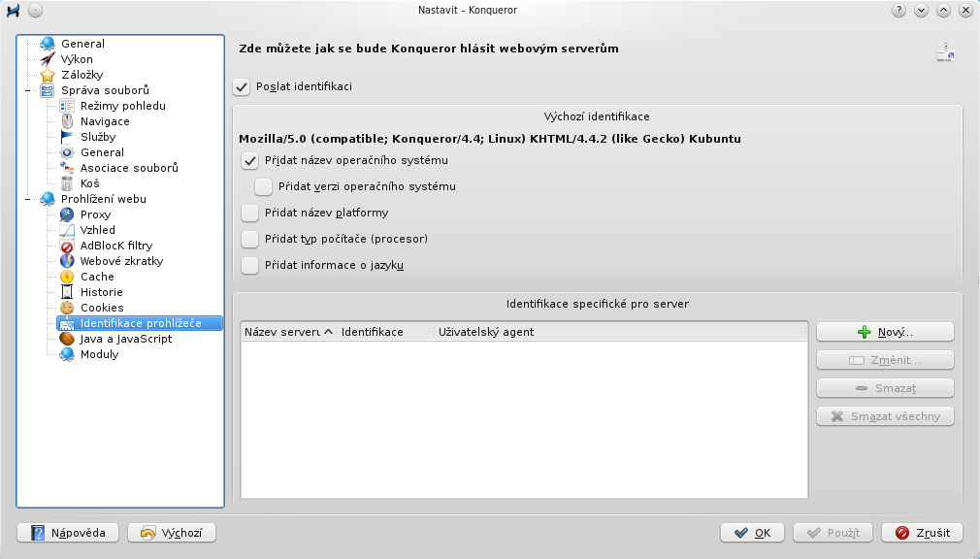Select Moduly in the tree
980x559 pixels.
click(99, 354)
